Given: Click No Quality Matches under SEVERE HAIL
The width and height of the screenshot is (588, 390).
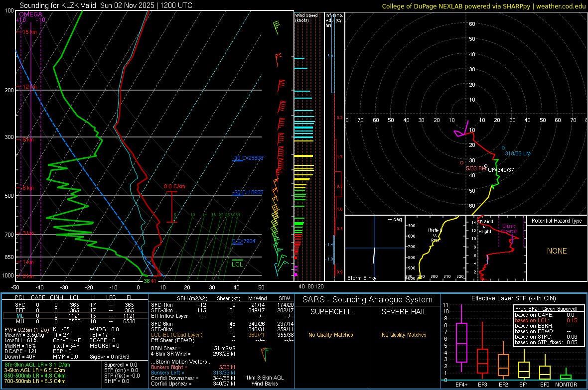Looking at the screenshot, I should (x=404, y=335).
